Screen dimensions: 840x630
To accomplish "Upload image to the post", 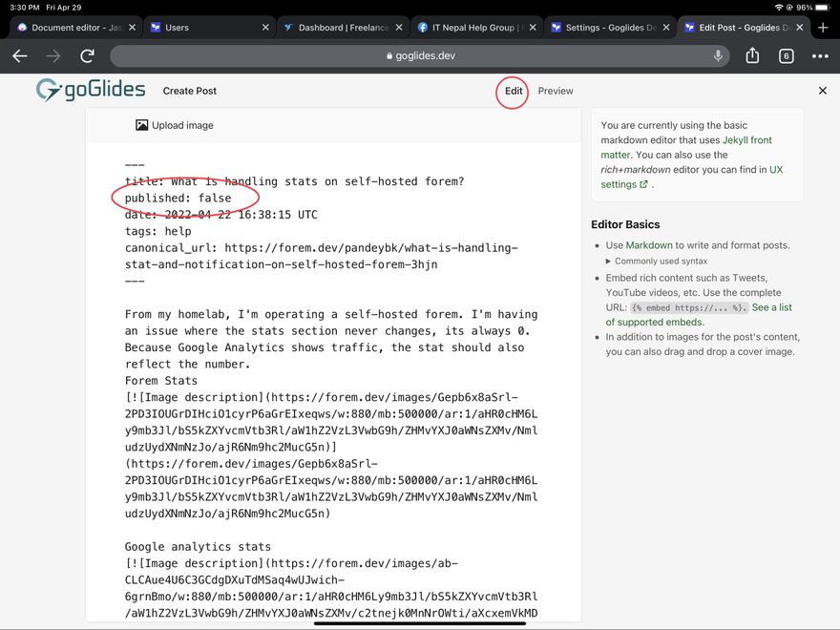I will (174, 125).
